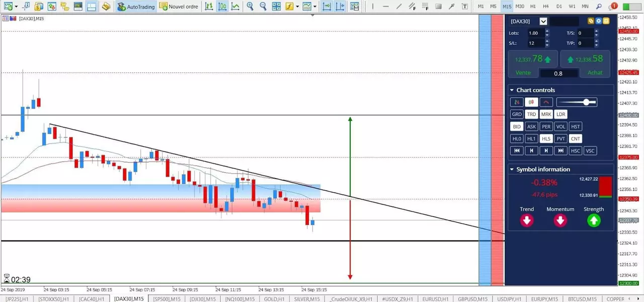Toggle chart shift
Image resolution: width=644 pixels, height=302 pixels.
(x=340, y=7)
